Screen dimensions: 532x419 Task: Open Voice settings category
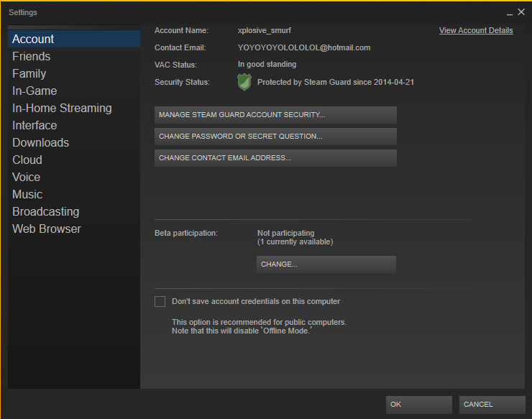point(74,177)
